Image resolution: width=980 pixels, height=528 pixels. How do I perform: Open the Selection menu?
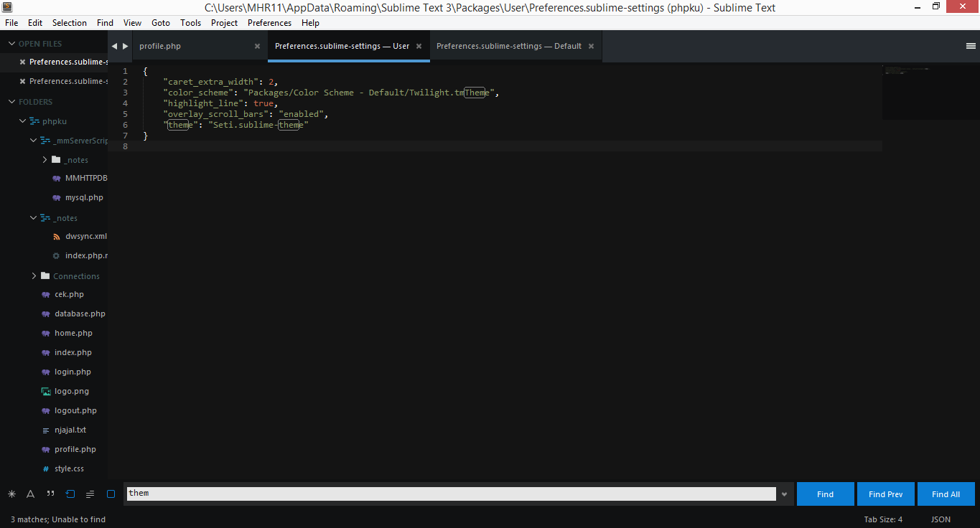tap(70, 23)
